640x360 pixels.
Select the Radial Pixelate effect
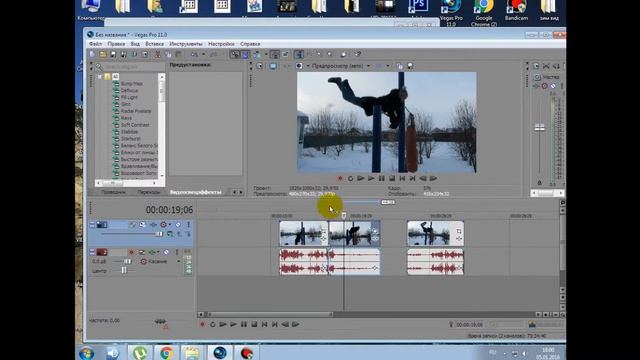pyautogui.click(x=136, y=111)
